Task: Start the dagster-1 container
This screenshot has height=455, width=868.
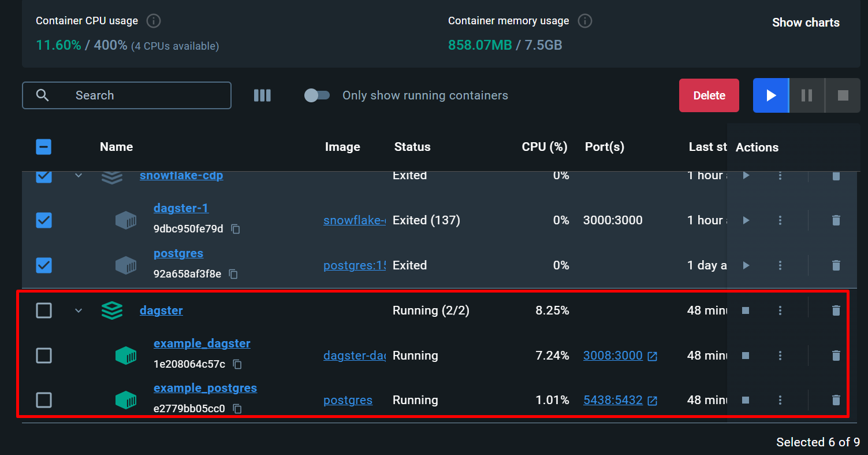Action: pyautogui.click(x=746, y=220)
